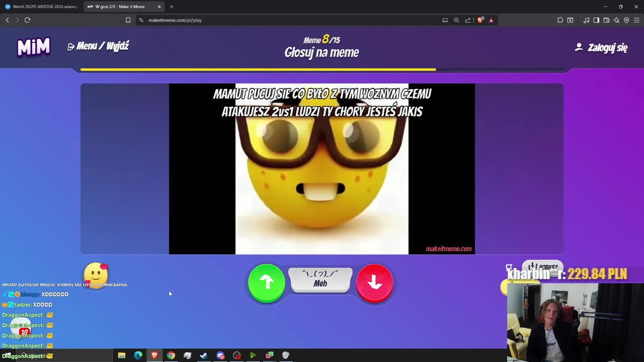
Task: Upvote the meme with the green arrow
Action: click(267, 283)
